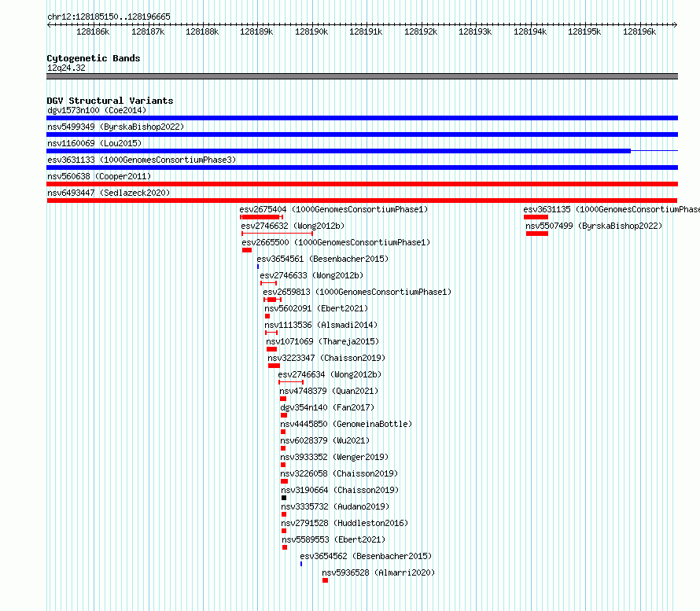Open the nsv5499349 (ByrskaBishop2022) variant label

point(116,127)
